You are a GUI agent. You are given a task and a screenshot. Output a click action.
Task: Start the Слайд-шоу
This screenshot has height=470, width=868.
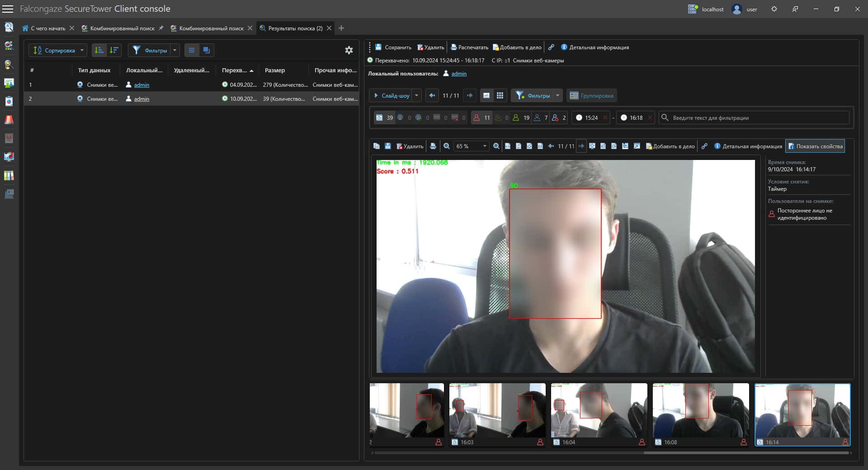click(392, 95)
